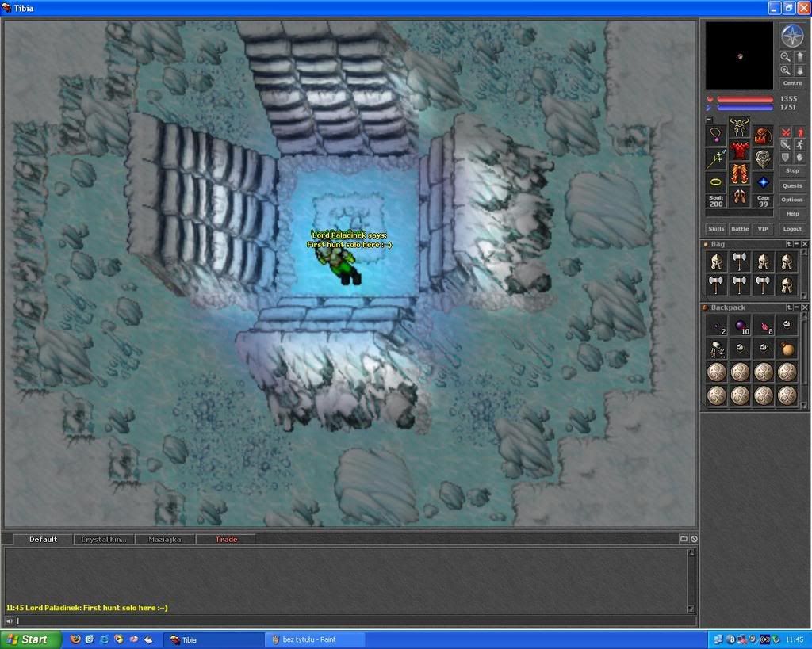Select the wand in weapon slot
The height and width of the screenshot is (649, 812).
pos(716,158)
